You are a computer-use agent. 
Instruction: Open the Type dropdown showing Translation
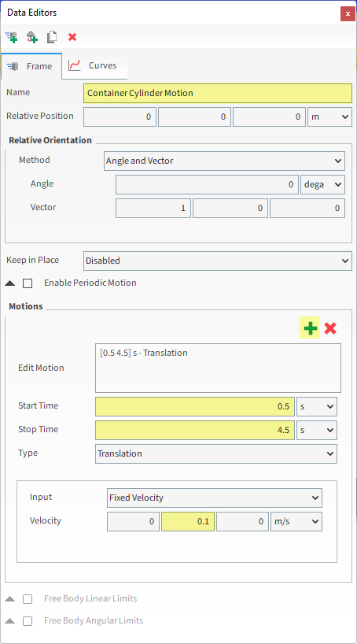216,453
